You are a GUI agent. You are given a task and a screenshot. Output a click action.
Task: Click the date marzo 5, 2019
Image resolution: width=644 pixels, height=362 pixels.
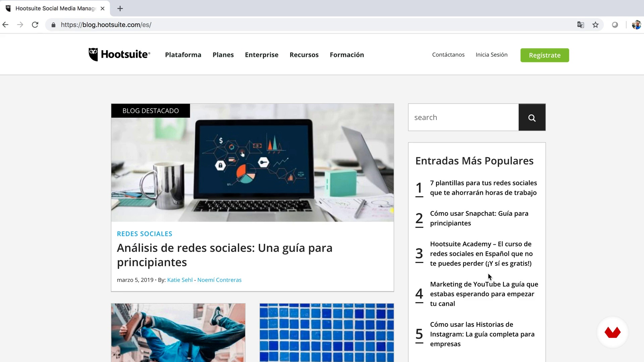pyautogui.click(x=135, y=280)
